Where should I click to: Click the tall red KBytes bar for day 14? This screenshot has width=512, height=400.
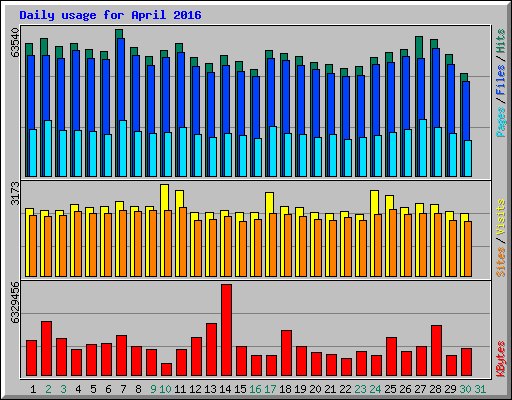226,330
